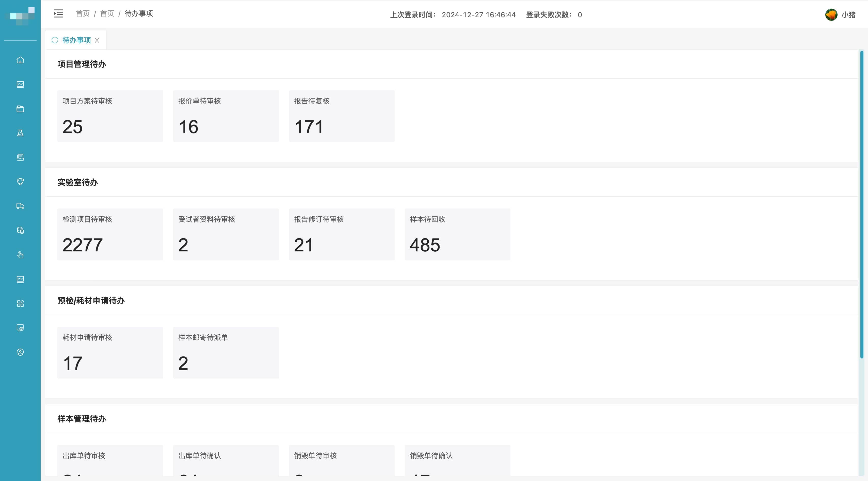Open the shield badge sidebar icon
868x481 pixels.
(20, 182)
